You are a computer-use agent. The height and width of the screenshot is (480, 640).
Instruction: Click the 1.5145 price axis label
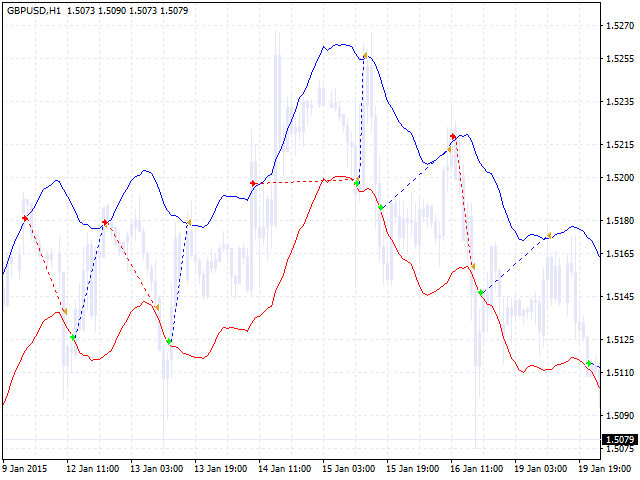620,296
